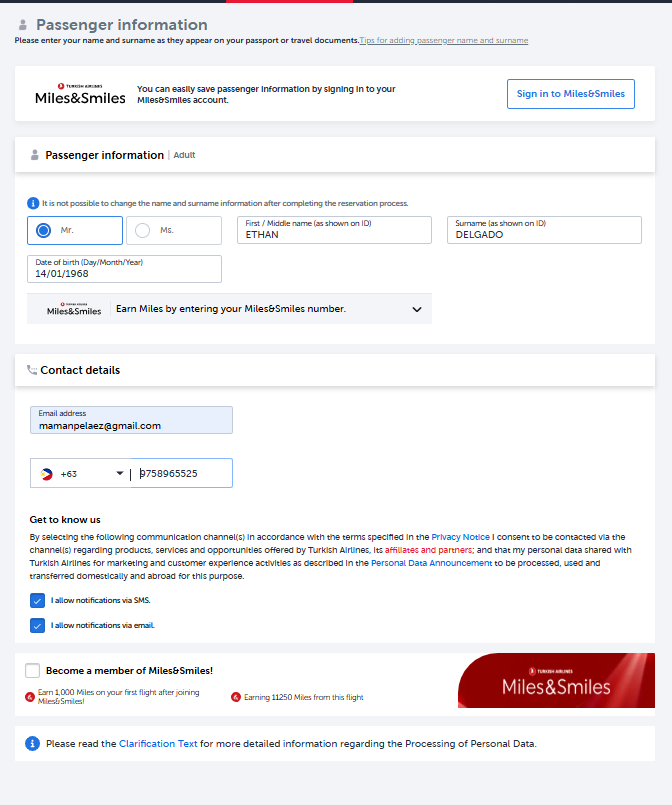Click the Email address input field
This screenshot has height=805, width=672.
(131, 420)
